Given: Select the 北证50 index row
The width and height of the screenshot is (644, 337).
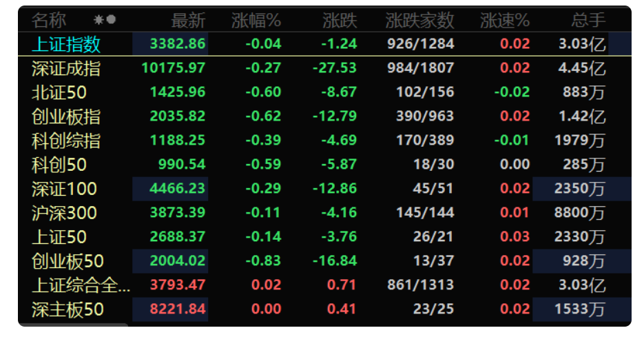Looking at the screenshot, I should coord(324,92).
